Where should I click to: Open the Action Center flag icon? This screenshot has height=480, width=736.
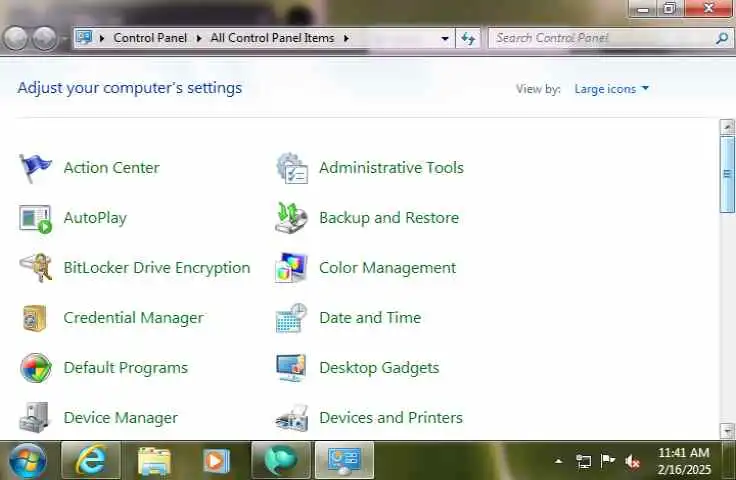click(x=35, y=168)
